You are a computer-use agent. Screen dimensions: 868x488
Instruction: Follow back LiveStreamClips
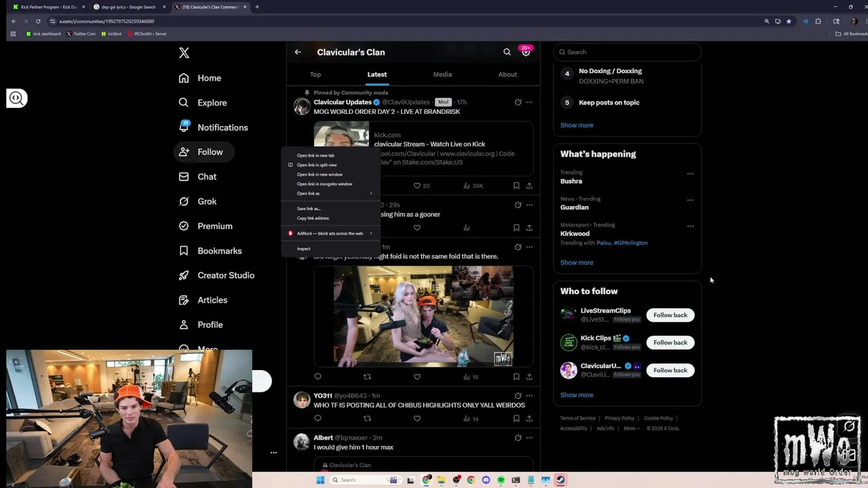pyautogui.click(x=670, y=315)
